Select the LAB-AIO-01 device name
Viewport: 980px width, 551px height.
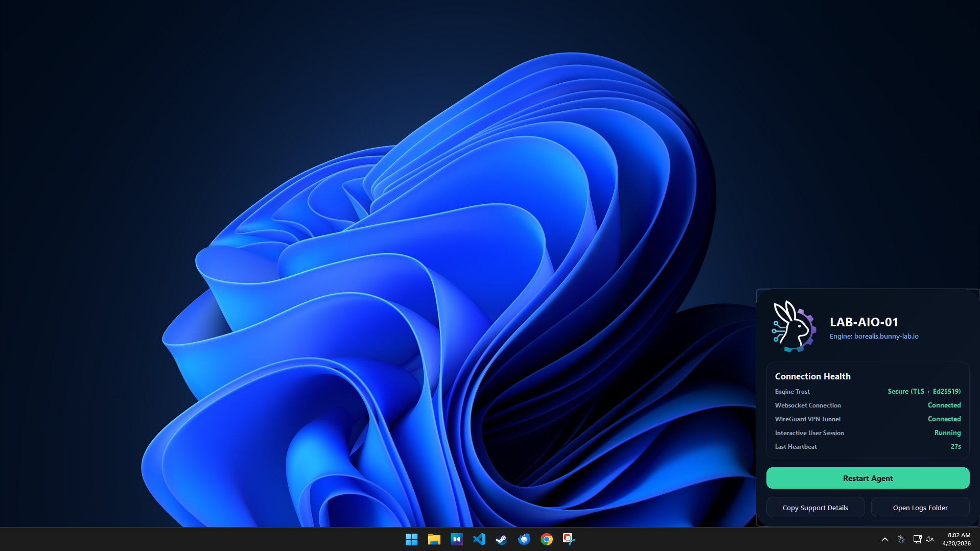[x=864, y=322]
